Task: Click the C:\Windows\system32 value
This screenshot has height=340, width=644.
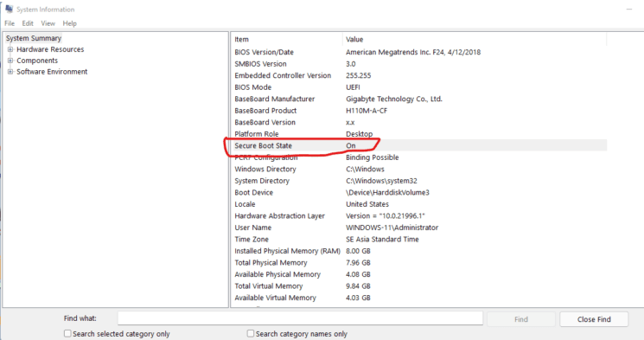Action: 381,181
